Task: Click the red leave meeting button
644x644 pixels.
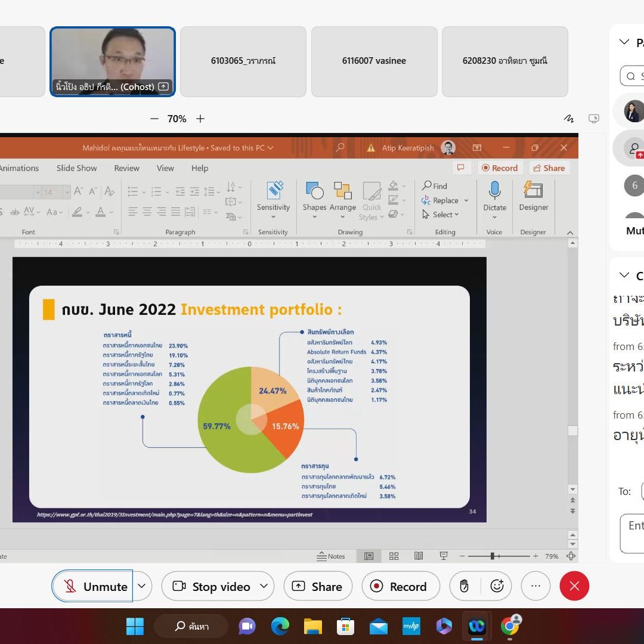Action: (574, 586)
